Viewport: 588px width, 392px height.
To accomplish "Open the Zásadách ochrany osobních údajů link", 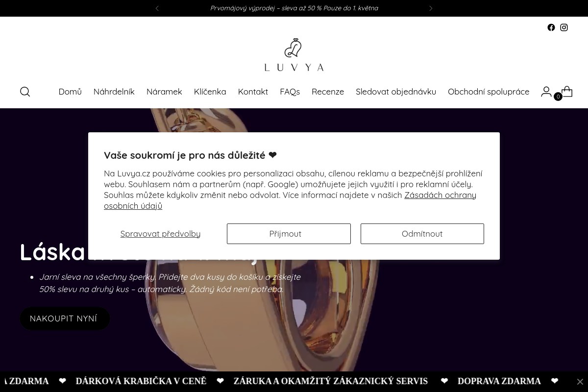I will [x=290, y=200].
